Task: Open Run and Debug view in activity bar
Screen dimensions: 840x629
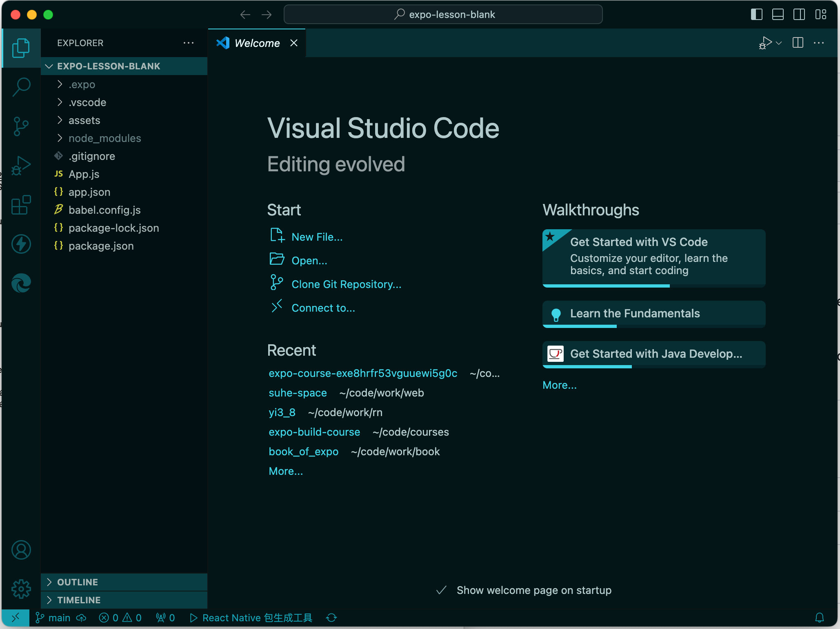Action: tap(21, 165)
